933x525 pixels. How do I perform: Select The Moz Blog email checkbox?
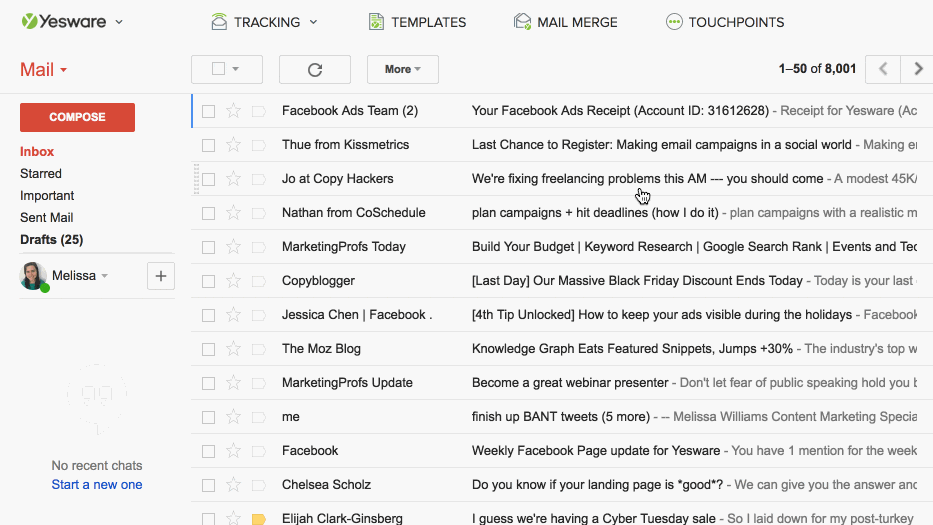208,349
